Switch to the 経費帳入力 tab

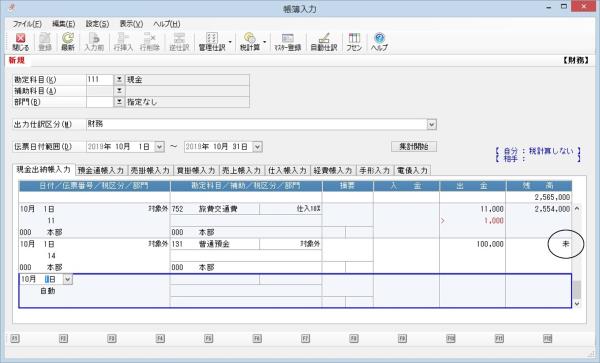(333, 171)
